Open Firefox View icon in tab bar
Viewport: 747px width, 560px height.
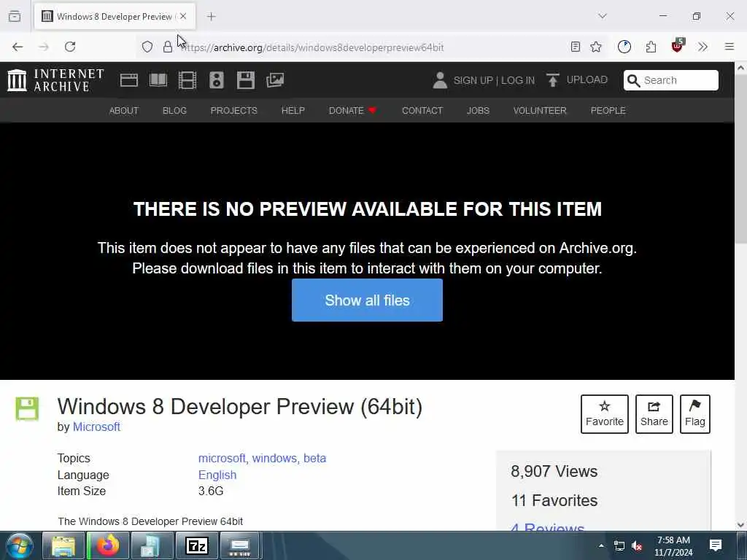[15, 17]
